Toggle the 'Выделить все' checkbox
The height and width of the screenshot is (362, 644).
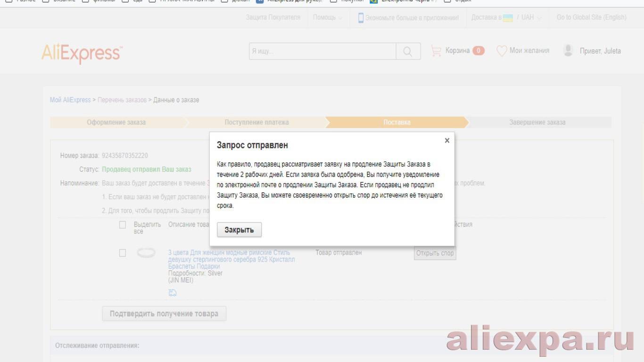123,225
